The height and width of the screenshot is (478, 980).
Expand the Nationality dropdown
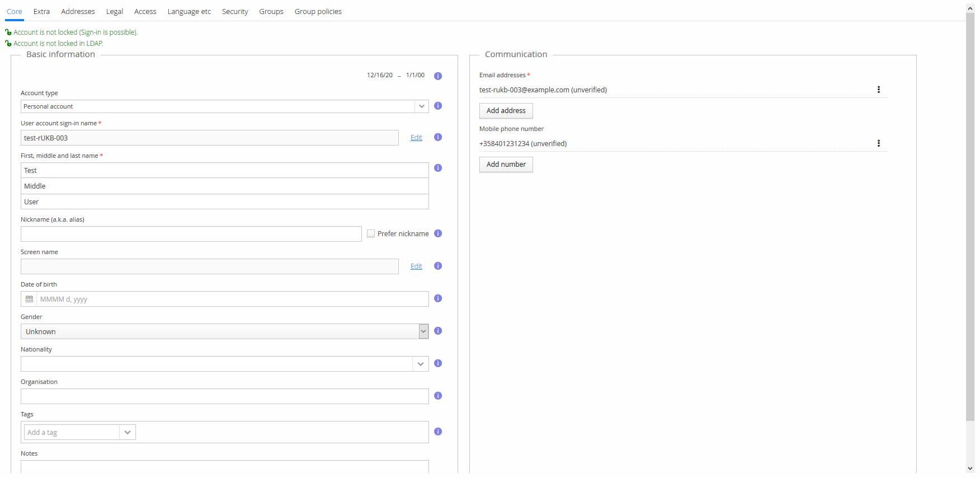click(x=421, y=364)
